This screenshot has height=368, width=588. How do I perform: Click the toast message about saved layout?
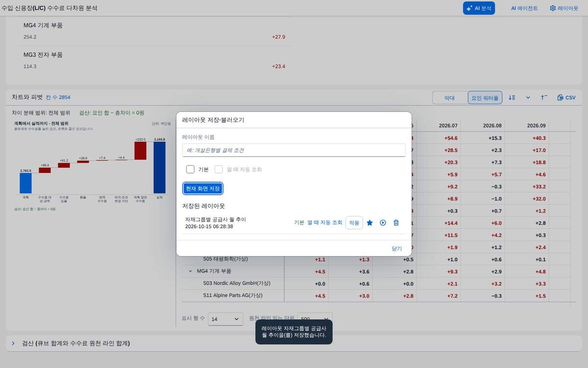pyautogui.click(x=294, y=332)
